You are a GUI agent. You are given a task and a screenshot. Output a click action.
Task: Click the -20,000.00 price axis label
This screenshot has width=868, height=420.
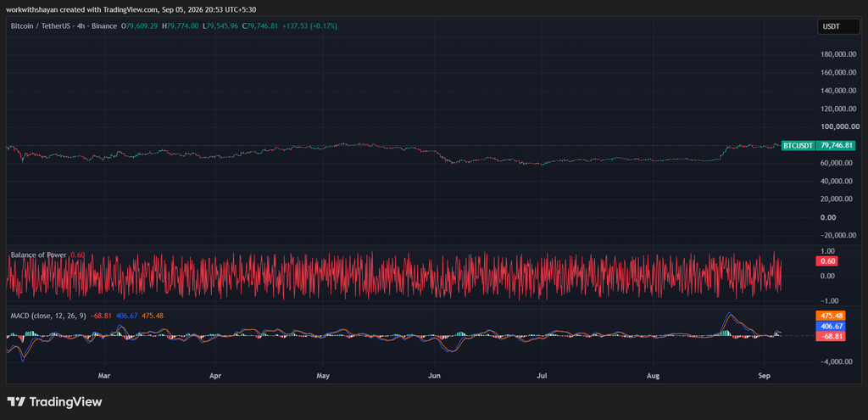(x=837, y=235)
